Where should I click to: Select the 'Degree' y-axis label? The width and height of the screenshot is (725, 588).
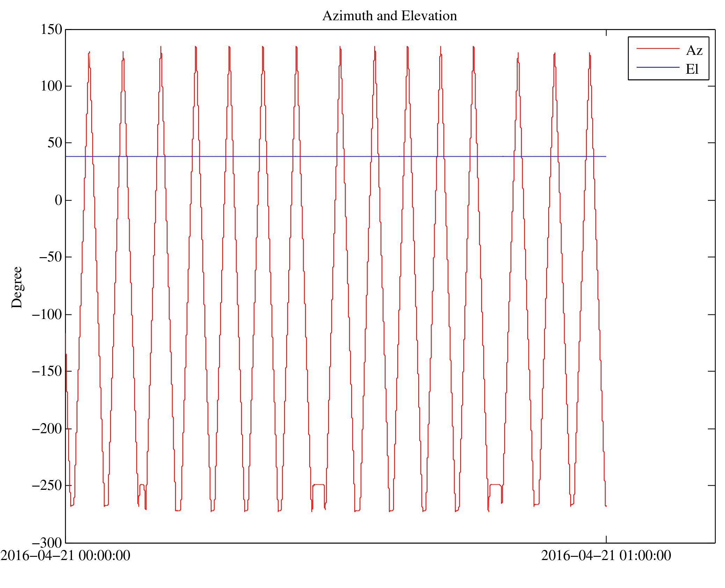click(x=17, y=287)
